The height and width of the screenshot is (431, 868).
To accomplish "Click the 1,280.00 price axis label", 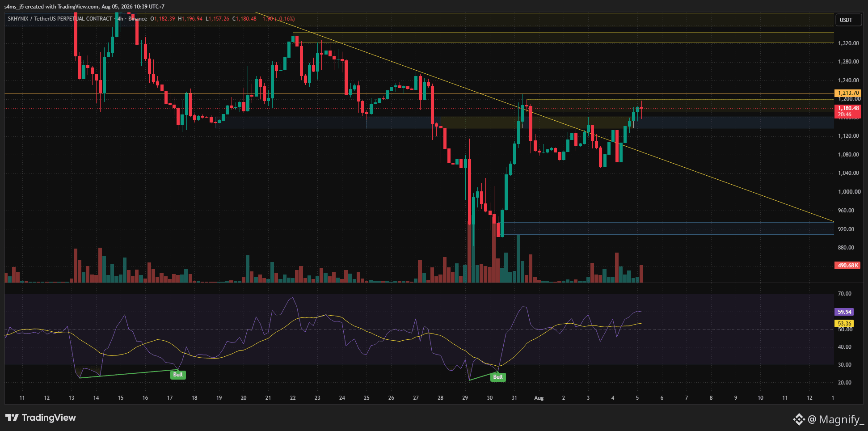I will 848,62.
